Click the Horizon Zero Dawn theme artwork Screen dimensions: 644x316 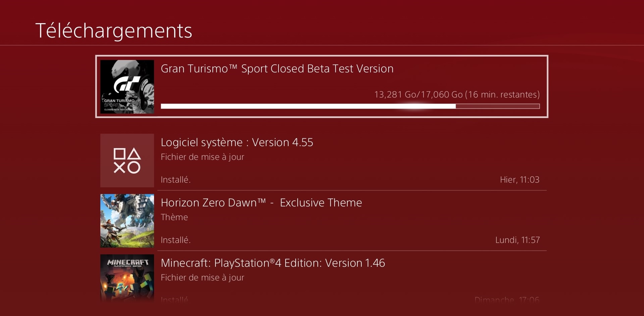click(127, 221)
